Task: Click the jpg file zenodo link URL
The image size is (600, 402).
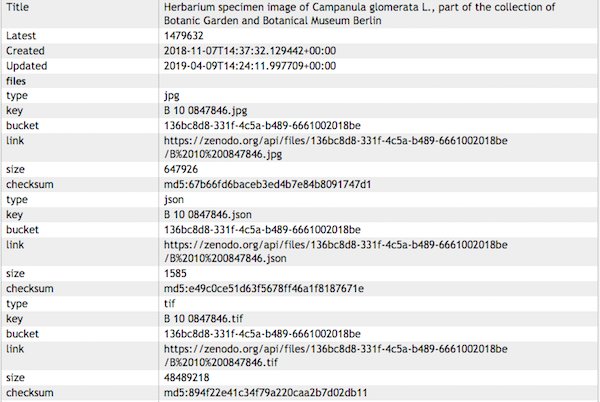Action: coord(336,147)
